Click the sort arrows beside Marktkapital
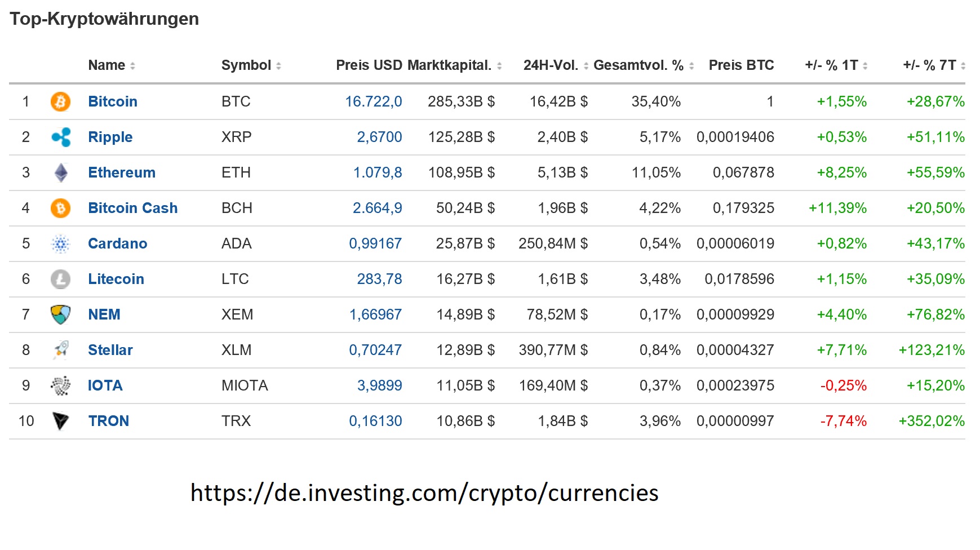Screen dimensions: 980x550 pyautogui.click(x=498, y=65)
